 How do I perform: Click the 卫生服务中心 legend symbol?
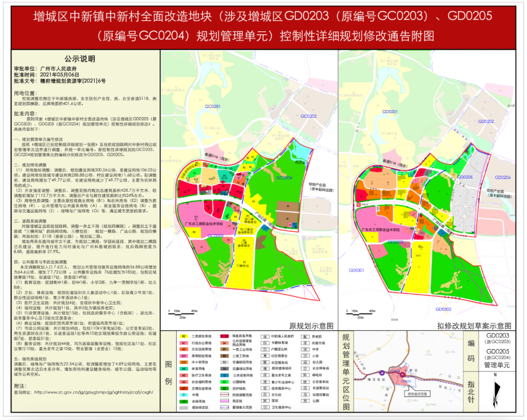[265, 407]
